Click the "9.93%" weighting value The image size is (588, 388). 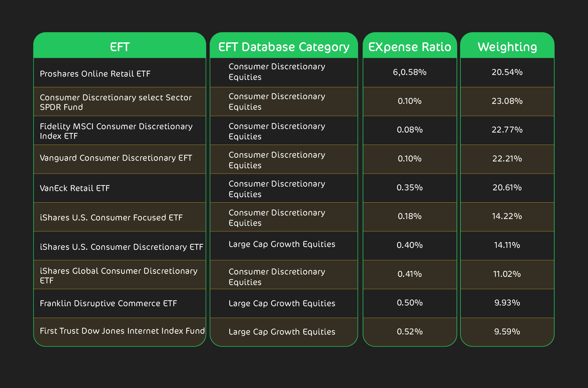507,303
